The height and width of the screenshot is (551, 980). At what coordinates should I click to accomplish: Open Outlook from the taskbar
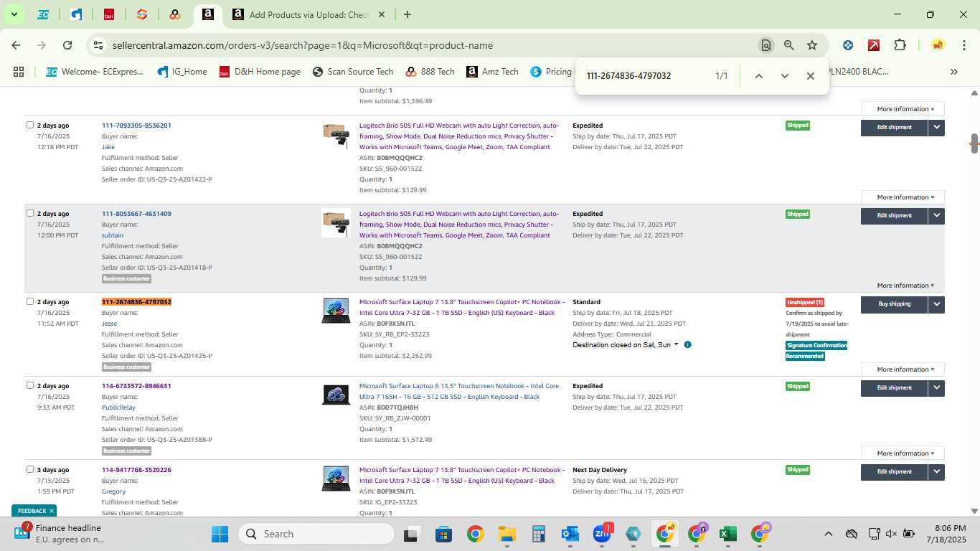point(570,534)
